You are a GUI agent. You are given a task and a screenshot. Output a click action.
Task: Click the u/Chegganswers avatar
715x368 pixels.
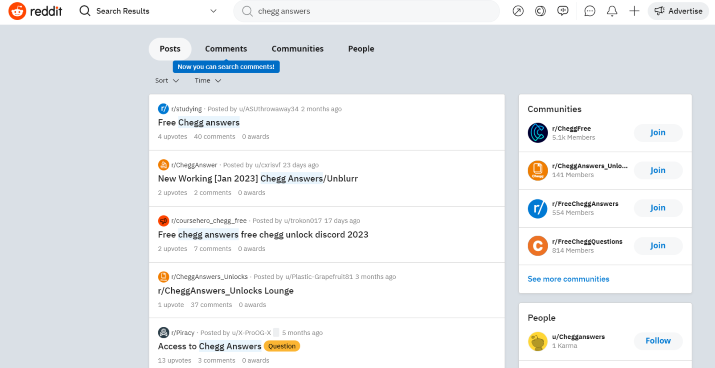click(538, 341)
